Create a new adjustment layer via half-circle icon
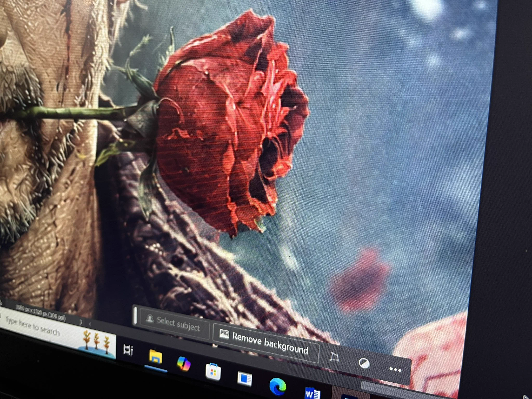This screenshot has height=399, width=532. pos(364,363)
